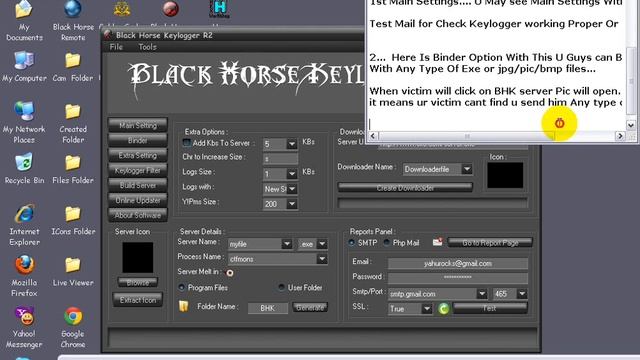640x360 pixels.
Task: Select User Folder radio option
Action: click(x=282, y=287)
